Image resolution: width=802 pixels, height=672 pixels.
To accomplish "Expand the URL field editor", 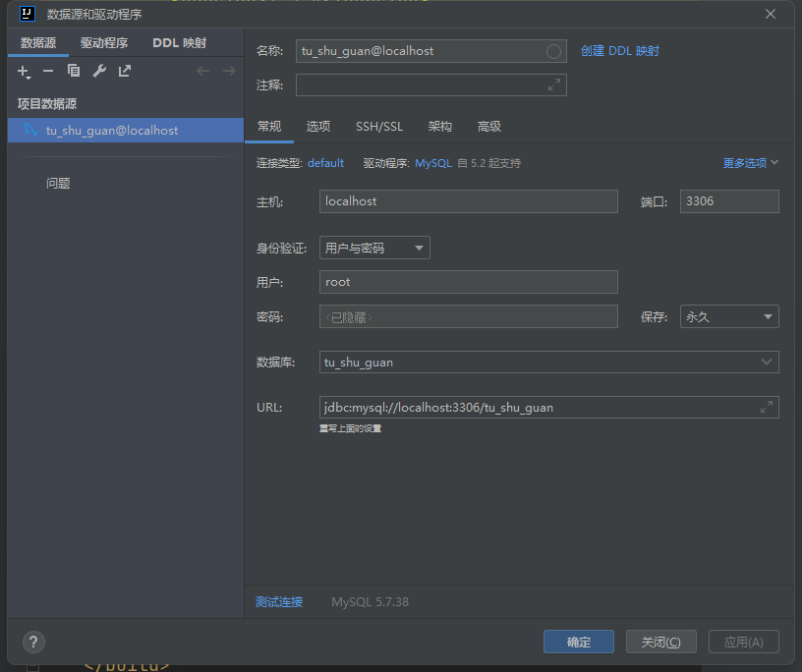I will [767, 407].
